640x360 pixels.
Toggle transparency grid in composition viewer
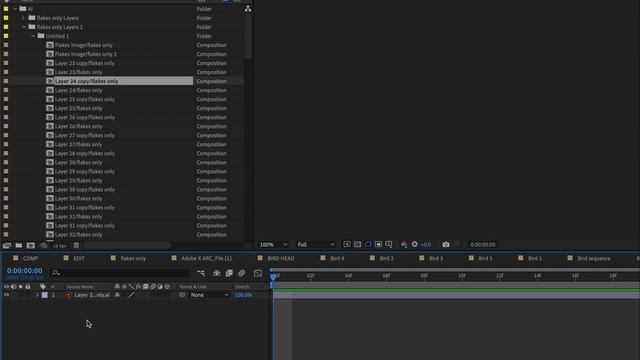357,244
